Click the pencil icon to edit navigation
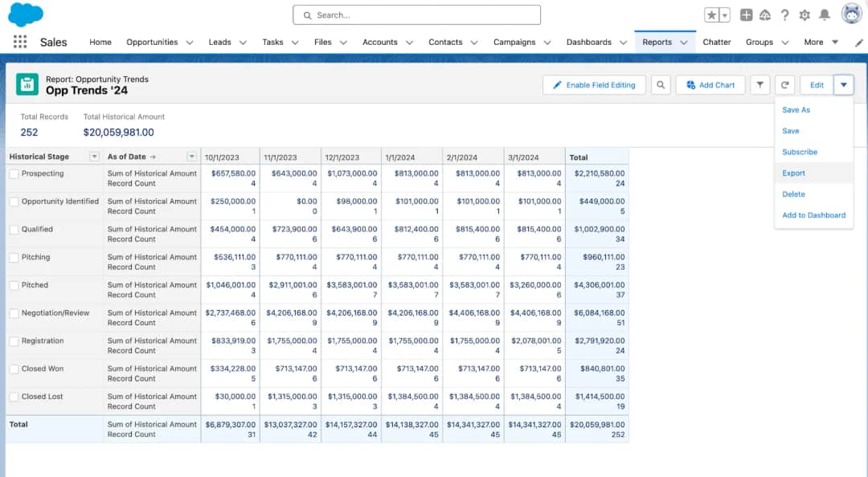The image size is (868, 477). 858,43
